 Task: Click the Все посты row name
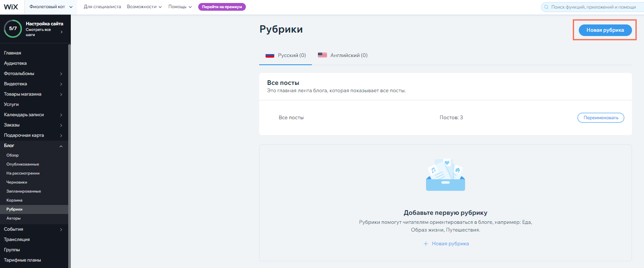pyautogui.click(x=291, y=117)
